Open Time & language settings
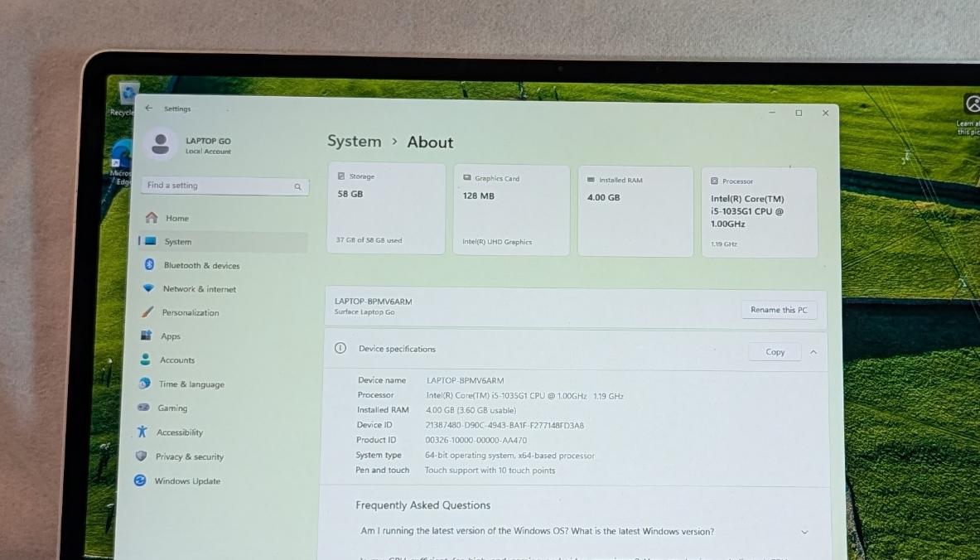The image size is (980, 560). [191, 384]
